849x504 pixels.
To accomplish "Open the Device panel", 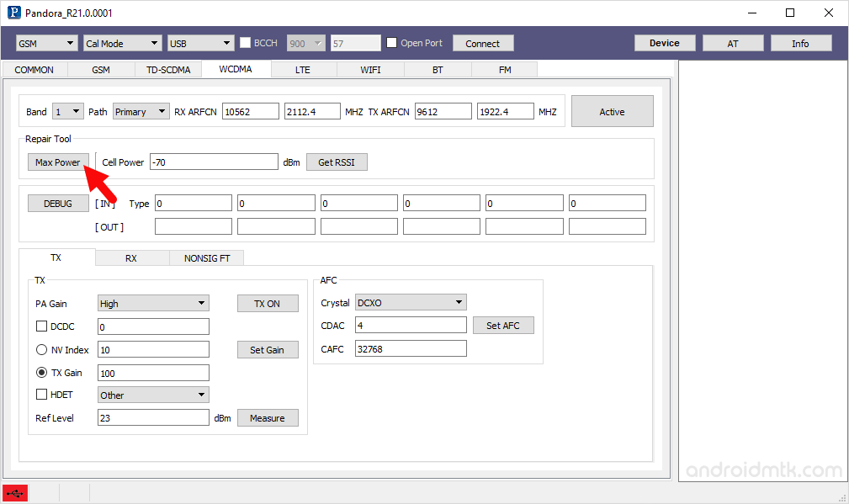I will [664, 42].
